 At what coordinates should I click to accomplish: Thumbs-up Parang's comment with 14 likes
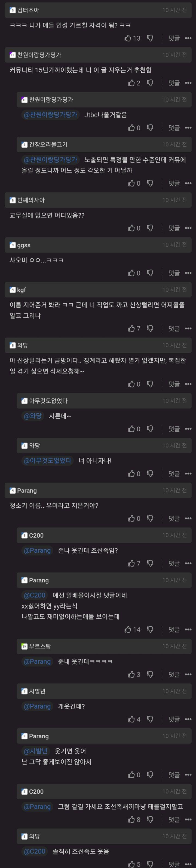pyautogui.click(x=128, y=629)
